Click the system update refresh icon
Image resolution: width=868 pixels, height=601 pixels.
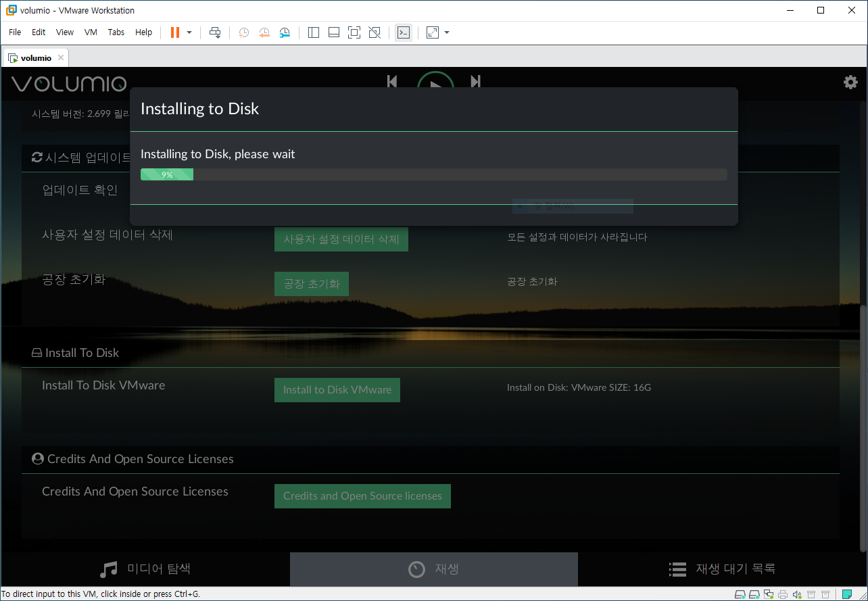click(x=37, y=158)
